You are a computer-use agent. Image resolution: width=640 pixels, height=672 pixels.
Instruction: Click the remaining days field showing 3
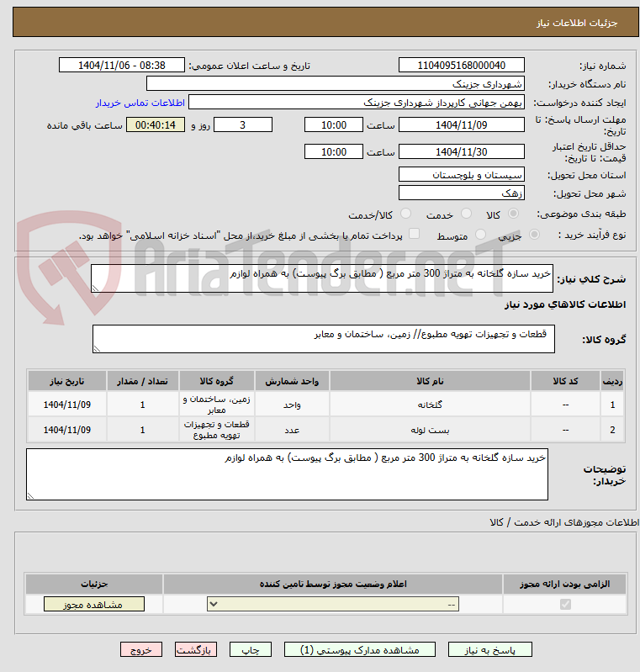242,124
